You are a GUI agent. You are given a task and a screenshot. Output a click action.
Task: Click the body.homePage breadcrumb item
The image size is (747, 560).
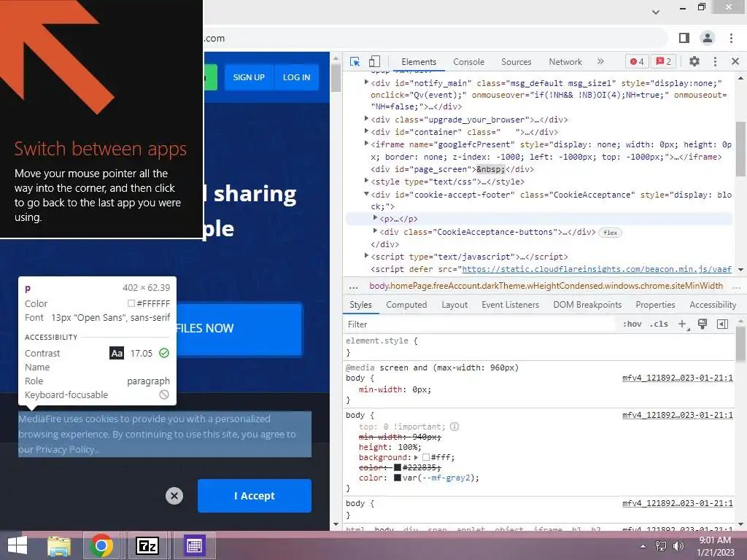[546, 286]
